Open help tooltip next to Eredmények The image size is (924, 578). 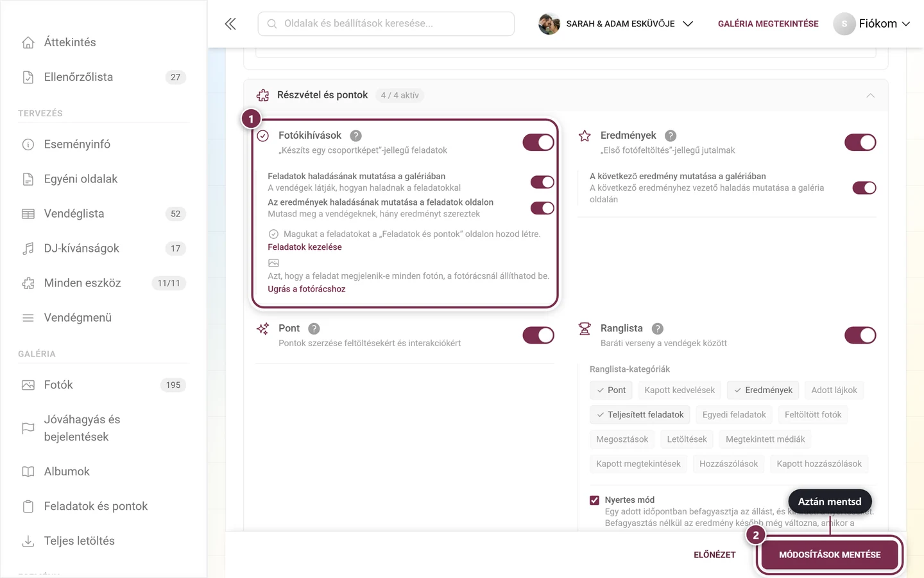tap(671, 136)
